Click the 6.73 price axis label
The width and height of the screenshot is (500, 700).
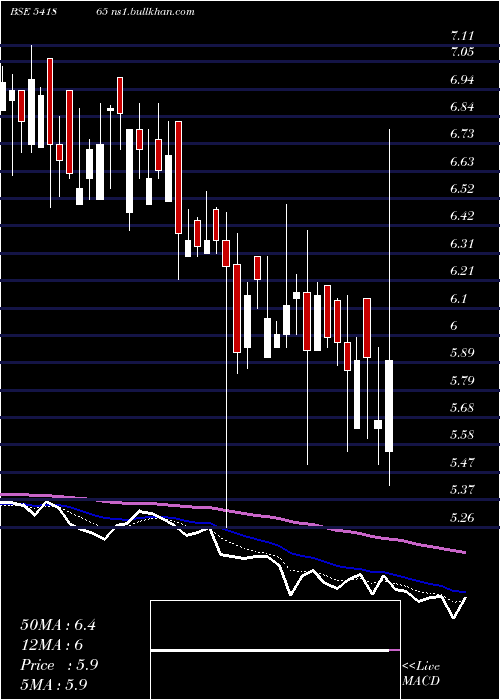463,134
